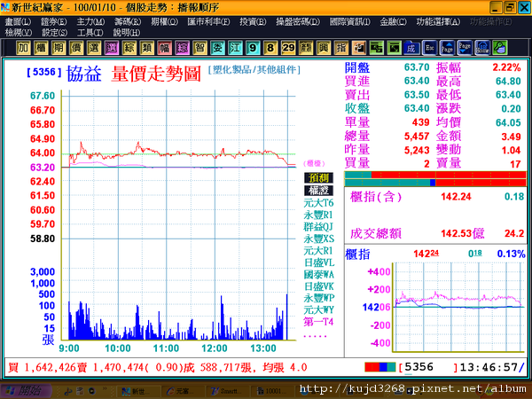The image size is (532, 399).
Task: Click the 櫃 toolbar icon
Action: (x=41, y=48)
